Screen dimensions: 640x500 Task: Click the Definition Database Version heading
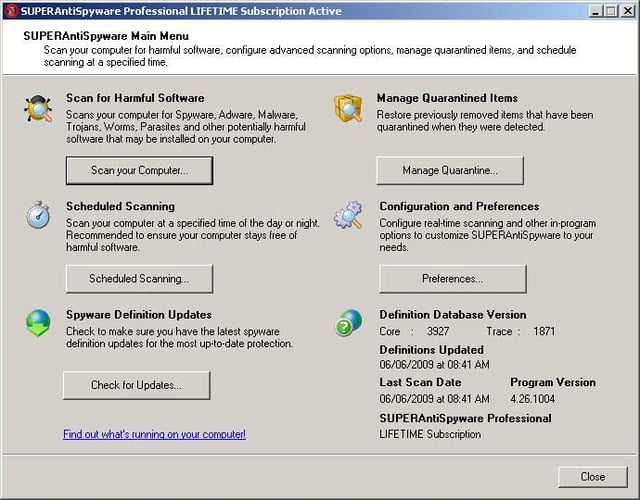pos(453,315)
